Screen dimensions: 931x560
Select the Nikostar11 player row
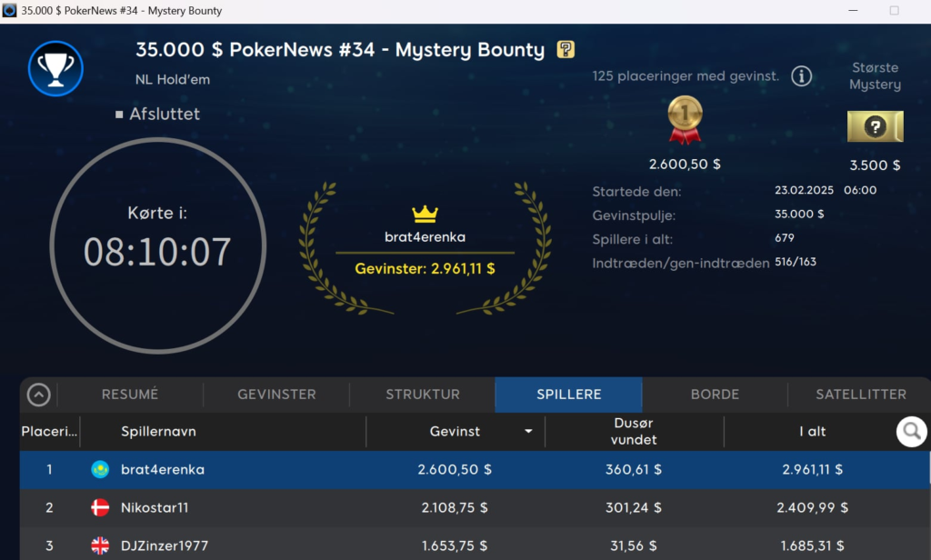(x=475, y=507)
